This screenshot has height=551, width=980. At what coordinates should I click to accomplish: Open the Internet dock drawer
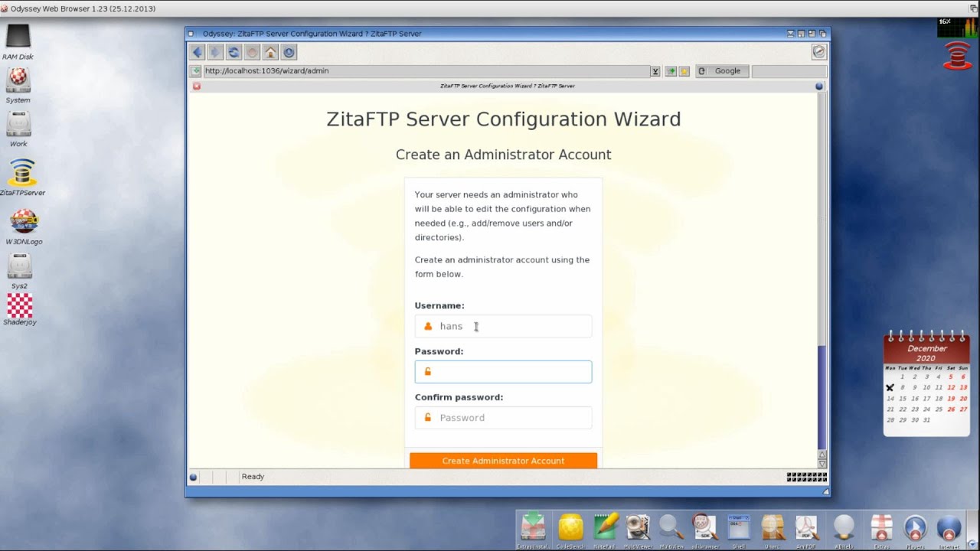tap(949, 530)
